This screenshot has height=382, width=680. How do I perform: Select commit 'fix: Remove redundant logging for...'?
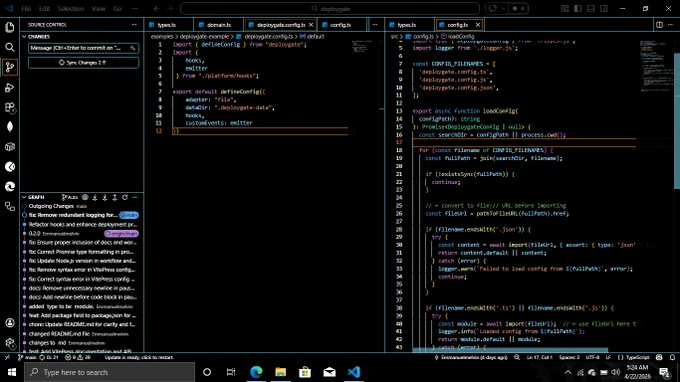pyautogui.click(x=82, y=215)
